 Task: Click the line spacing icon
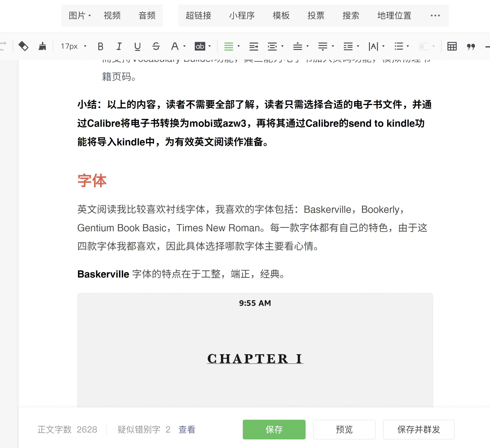coord(348,46)
